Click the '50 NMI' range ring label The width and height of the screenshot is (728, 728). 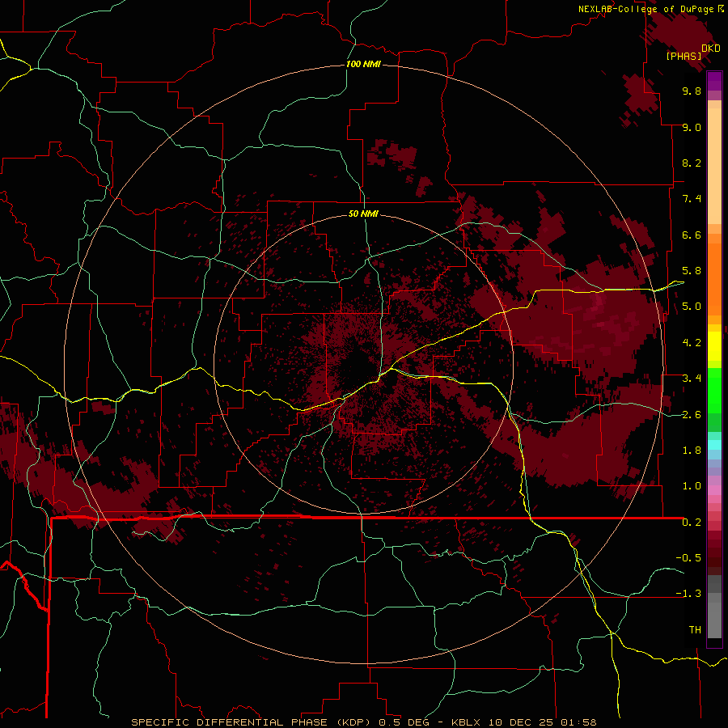pyautogui.click(x=363, y=214)
